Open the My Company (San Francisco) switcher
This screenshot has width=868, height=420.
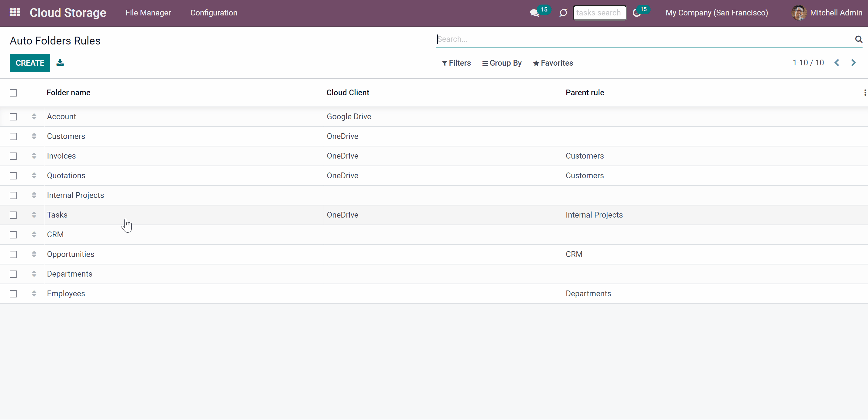717,13
